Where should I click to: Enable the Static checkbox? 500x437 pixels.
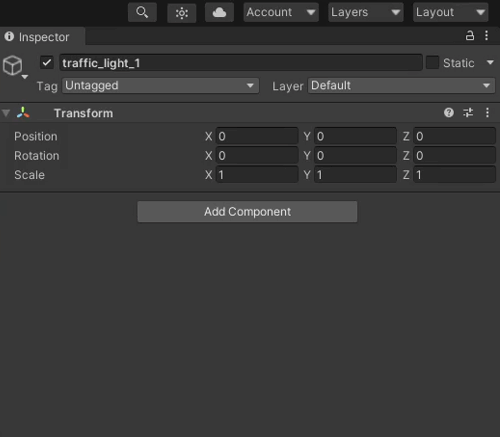(x=432, y=62)
